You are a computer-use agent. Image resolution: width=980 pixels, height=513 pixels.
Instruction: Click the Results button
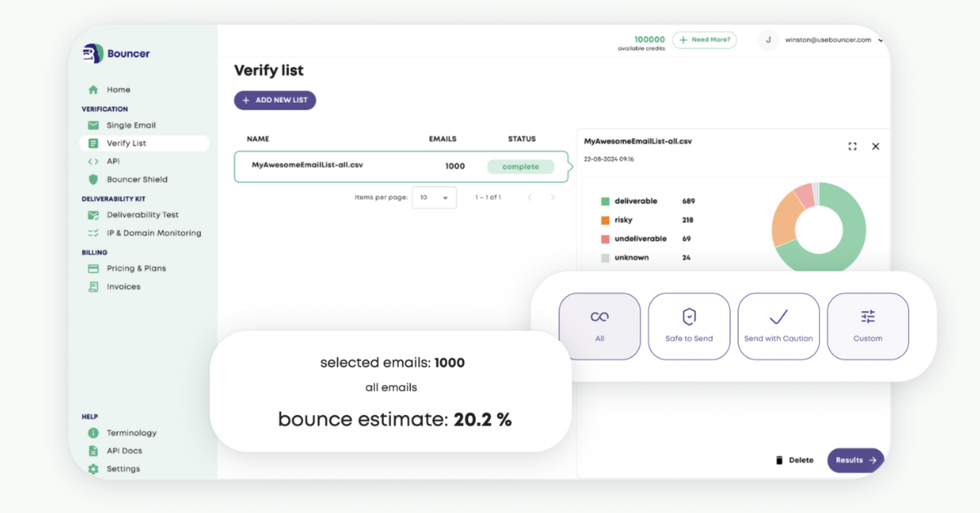click(855, 460)
